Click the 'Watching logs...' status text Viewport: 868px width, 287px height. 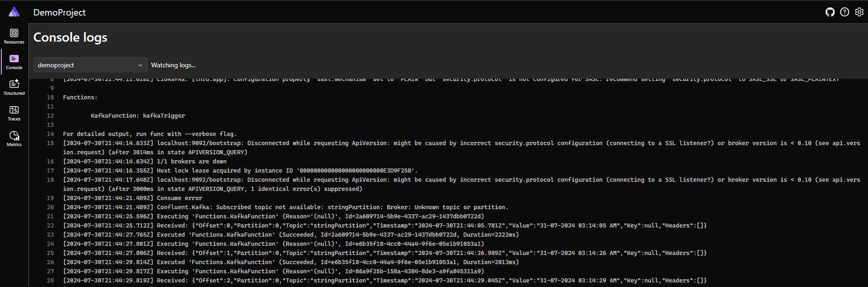pyautogui.click(x=173, y=65)
